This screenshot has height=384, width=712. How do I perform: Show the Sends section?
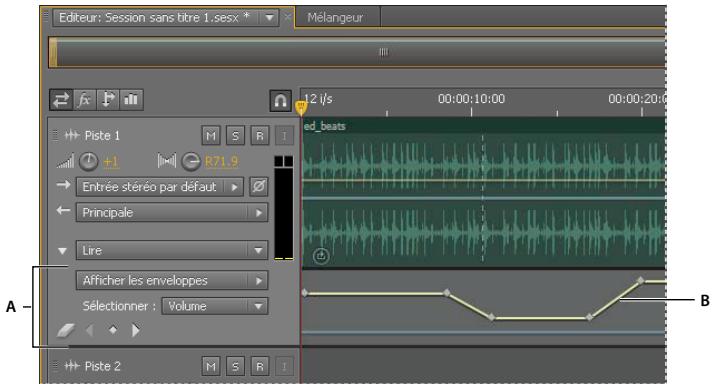[108, 99]
